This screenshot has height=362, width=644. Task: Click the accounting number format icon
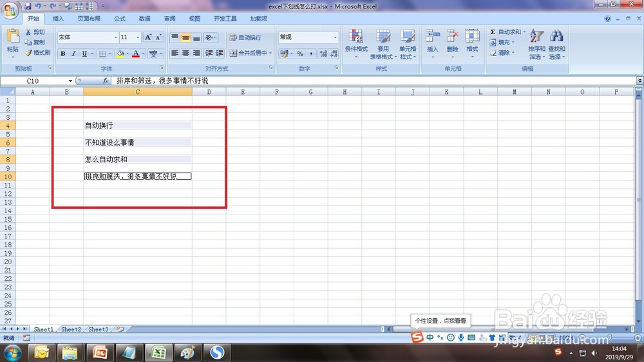[x=284, y=53]
